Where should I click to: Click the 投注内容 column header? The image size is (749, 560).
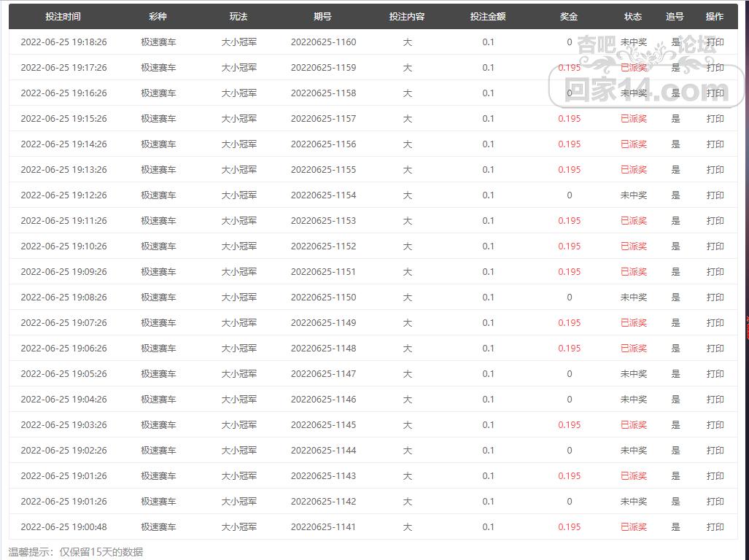[407, 17]
